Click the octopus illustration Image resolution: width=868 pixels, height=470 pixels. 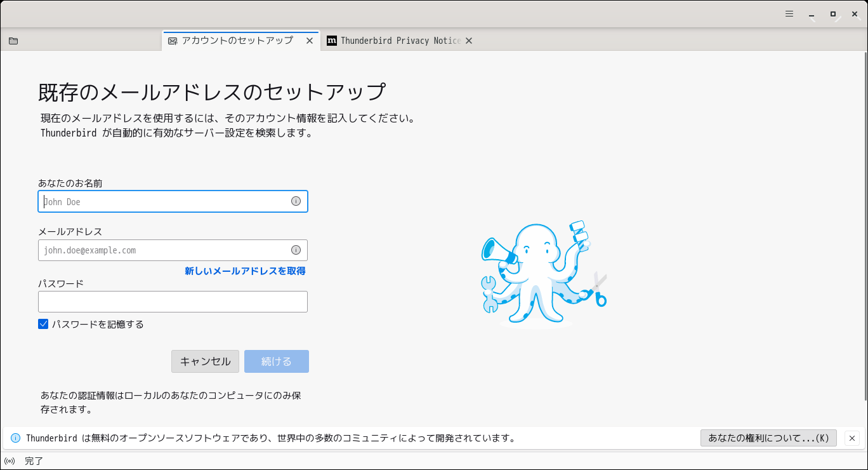[544, 273]
